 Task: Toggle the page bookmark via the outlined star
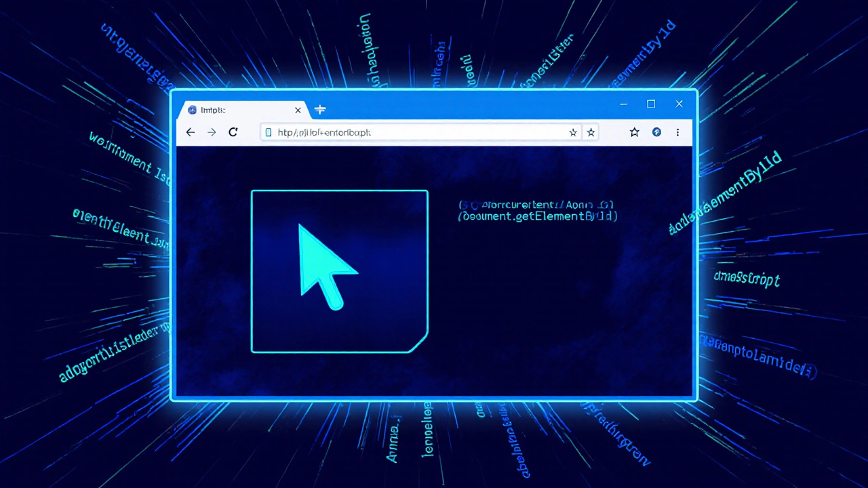click(634, 132)
